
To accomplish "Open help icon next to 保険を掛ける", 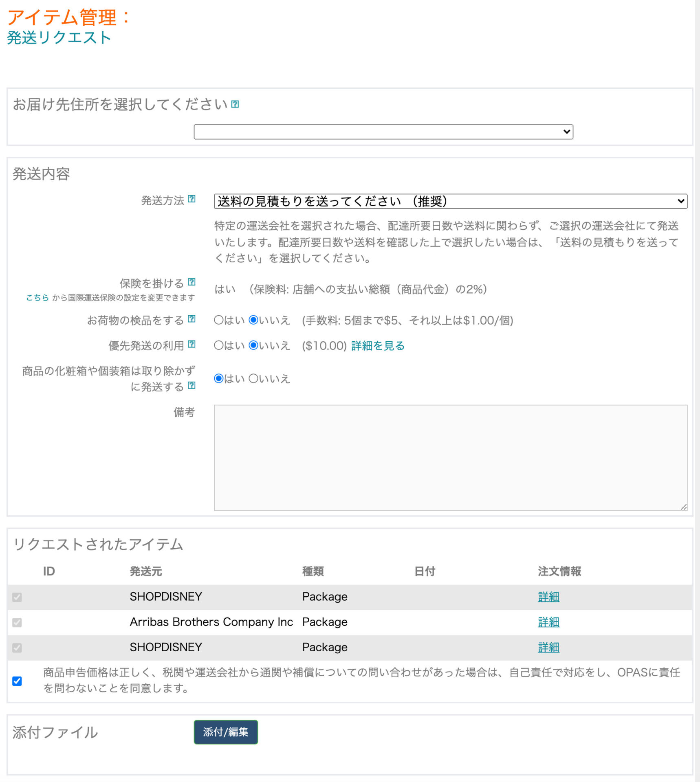I will point(192,282).
